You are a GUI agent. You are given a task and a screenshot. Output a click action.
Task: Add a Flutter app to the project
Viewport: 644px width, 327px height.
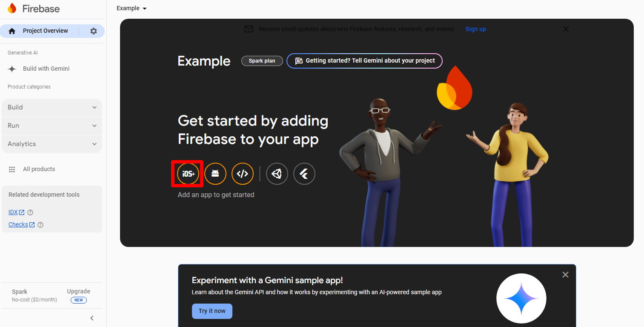pyautogui.click(x=304, y=174)
